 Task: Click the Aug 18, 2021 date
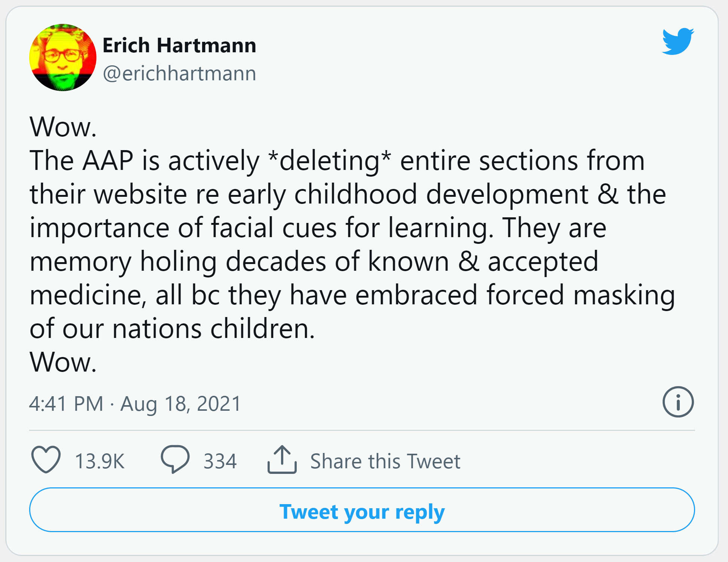coord(181,404)
